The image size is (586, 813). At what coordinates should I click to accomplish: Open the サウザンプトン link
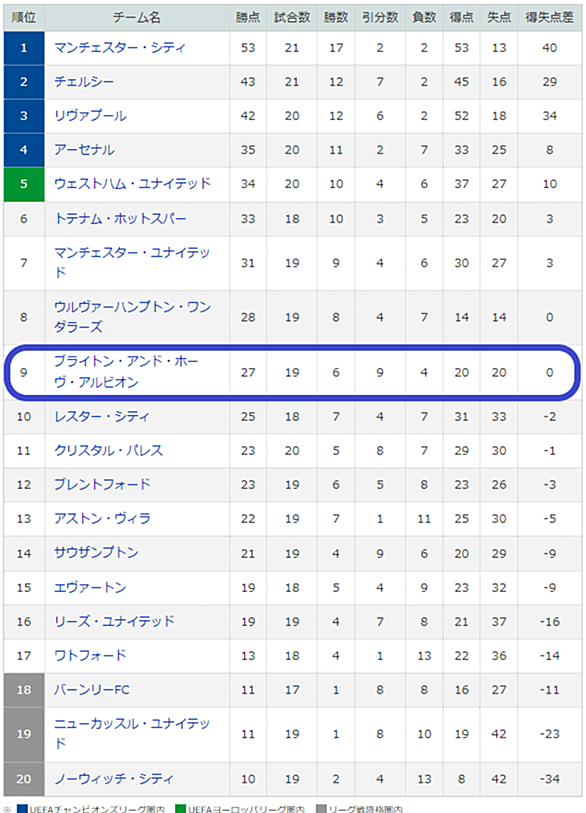(96, 553)
